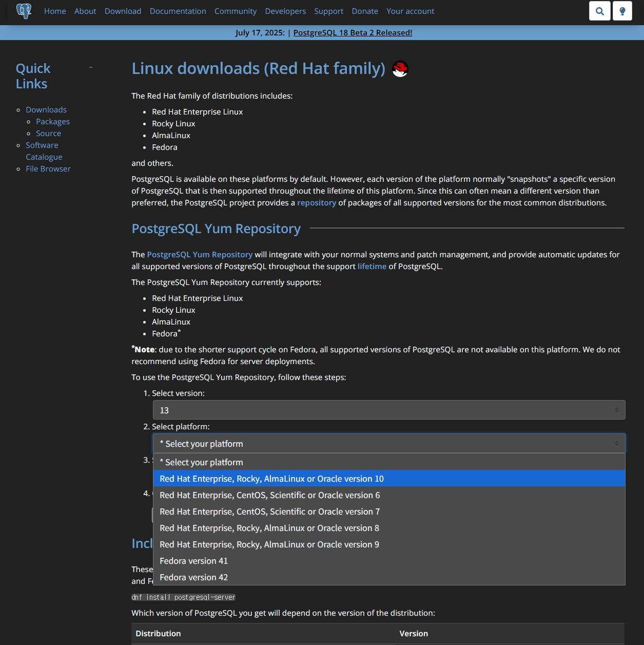Screen dimensions: 644x645
Task: Choose the placeholder option Select your platform
Action: click(389, 462)
